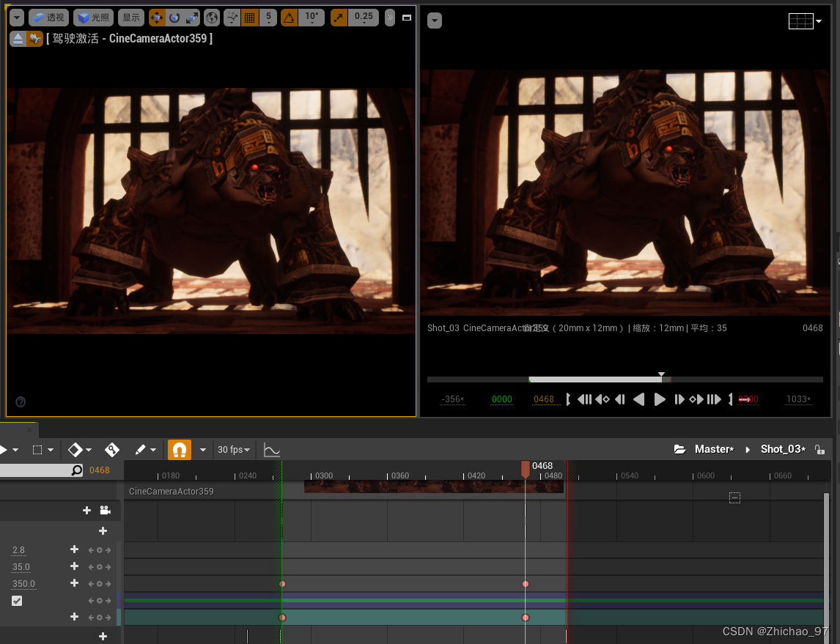Jump to start of playback range

coord(584,399)
